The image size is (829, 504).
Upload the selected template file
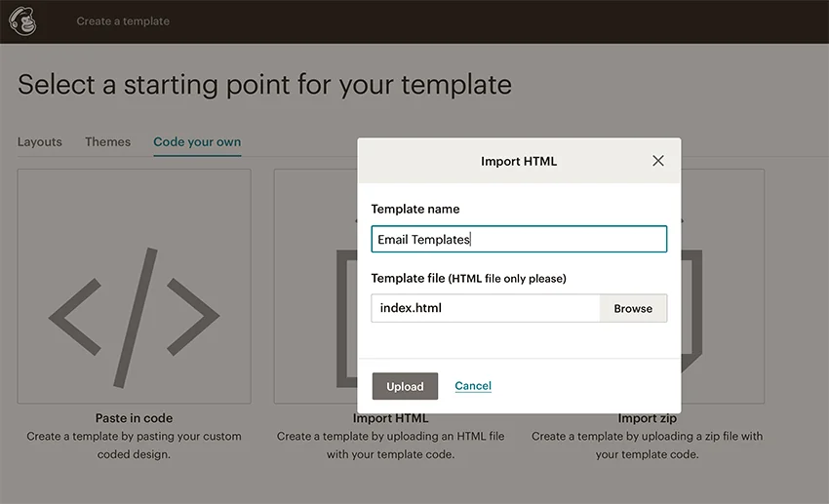405,386
